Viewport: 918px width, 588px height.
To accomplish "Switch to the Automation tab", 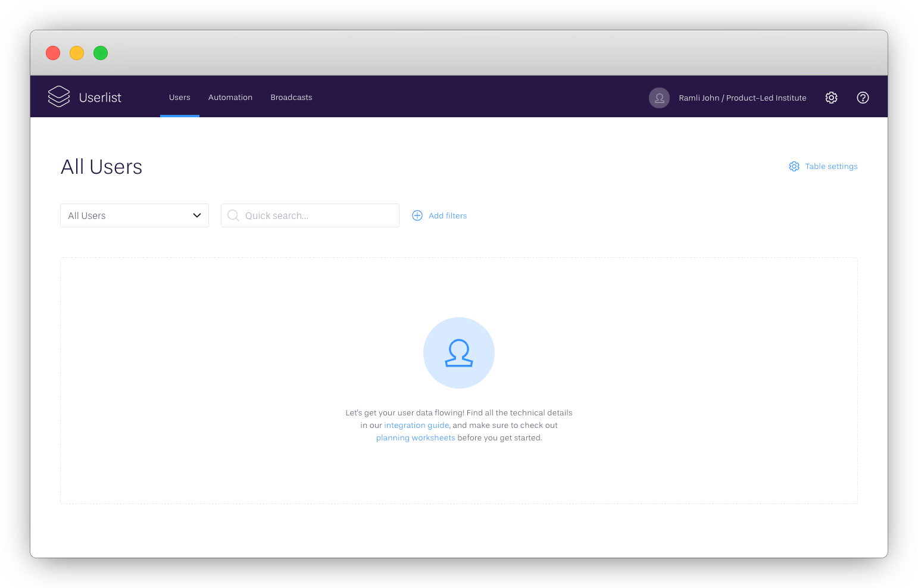I will [x=230, y=97].
